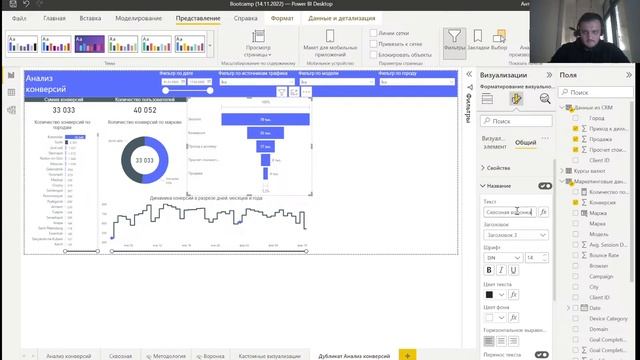Open the Закладки bookmarks pane
This screenshot has width=640, height=360.
(x=478, y=40)
